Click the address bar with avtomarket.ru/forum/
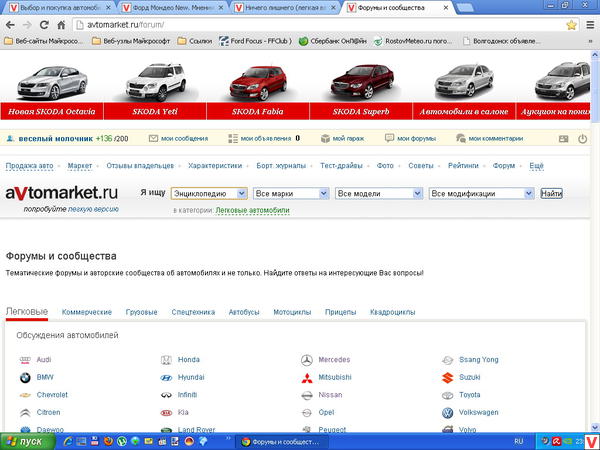600x450 pixels. coord(320,25)
